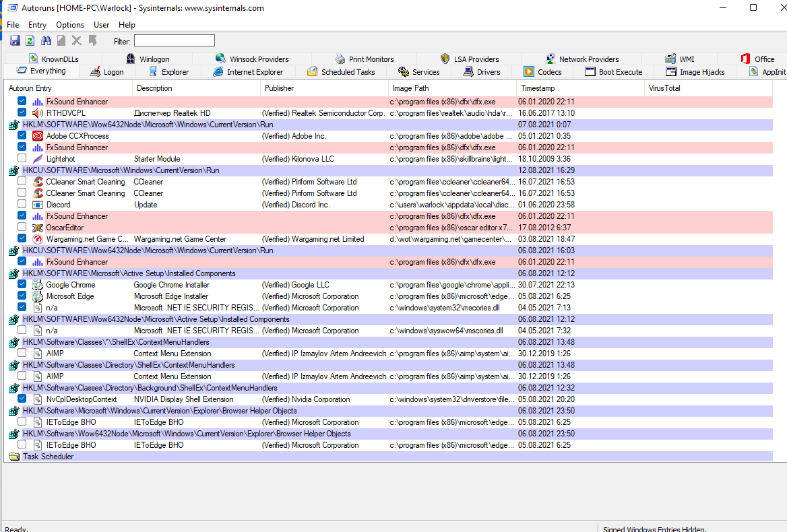This screenshot has width=787, height=532.
Task: Uncheck the Adobe CCXProcess checkbox
Action: point(22,135)
